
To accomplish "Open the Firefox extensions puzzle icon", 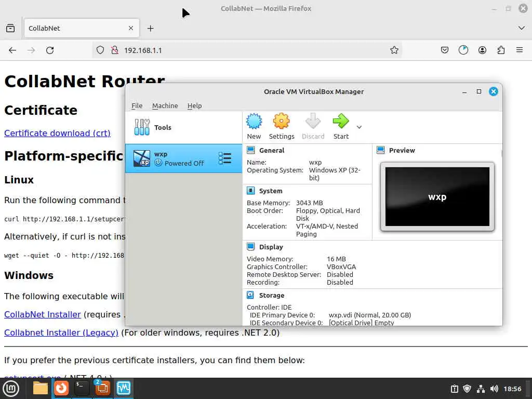I will (501, 50).
